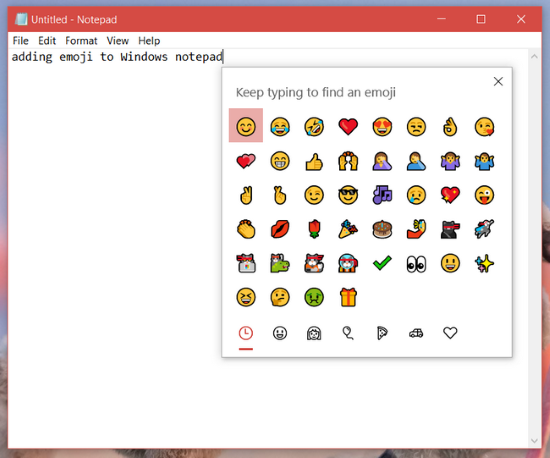The image size is (550, 458).
Task: Insert the ninja cat in hood emoji
Action: [x=348, y=263]
